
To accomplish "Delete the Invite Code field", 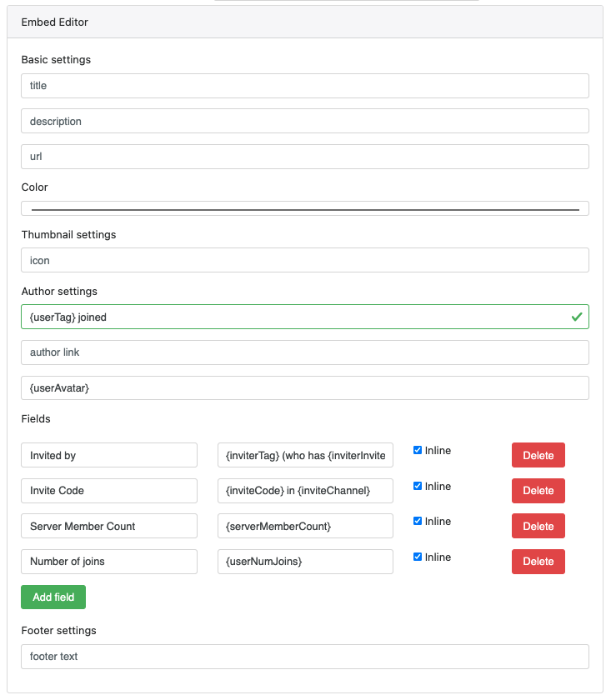I will [538, 491].
